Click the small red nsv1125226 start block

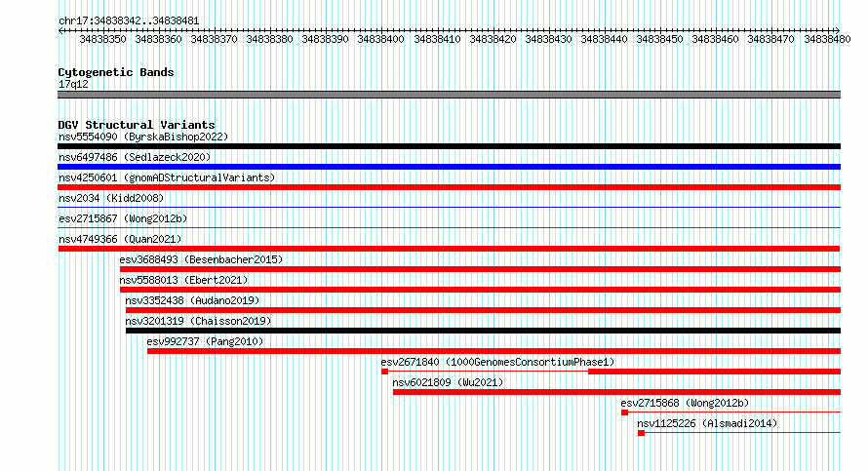pos(641,433)
